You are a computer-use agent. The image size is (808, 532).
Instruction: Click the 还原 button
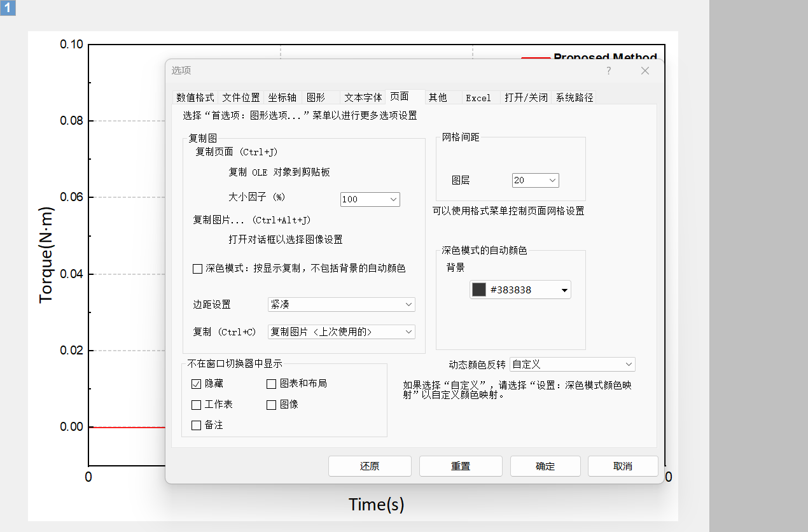(370, 466)
